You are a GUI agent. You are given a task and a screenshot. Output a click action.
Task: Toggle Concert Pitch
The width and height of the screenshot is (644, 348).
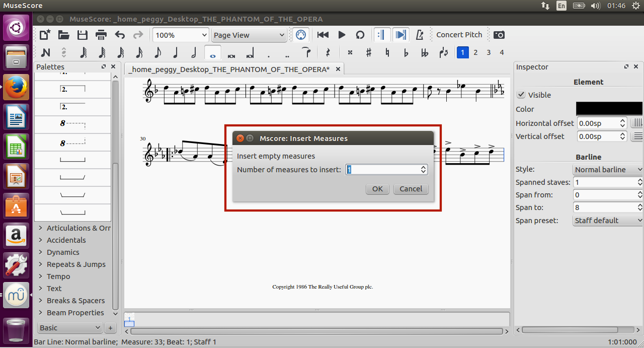click(x=459, y=35)
